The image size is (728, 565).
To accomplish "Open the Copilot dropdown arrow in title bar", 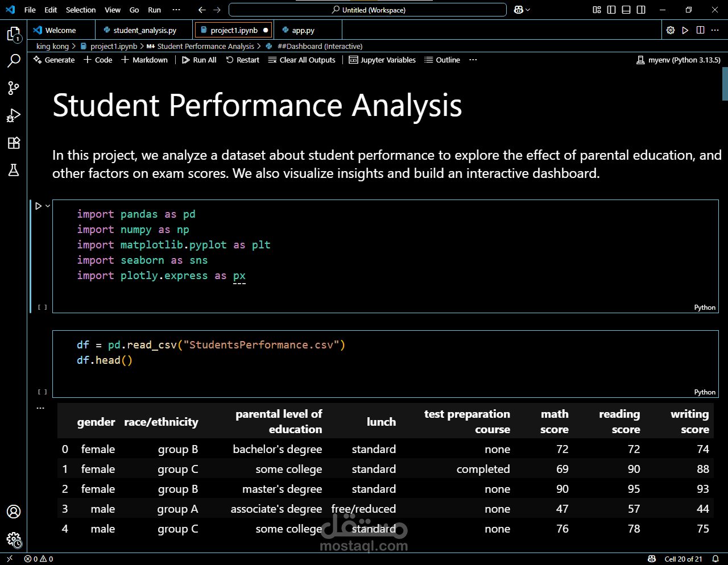I will tap(528, 10).
